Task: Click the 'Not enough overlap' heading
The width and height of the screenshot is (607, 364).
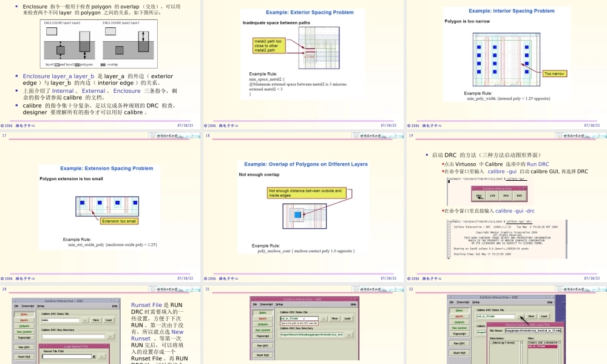Action: tap(259, 175)
